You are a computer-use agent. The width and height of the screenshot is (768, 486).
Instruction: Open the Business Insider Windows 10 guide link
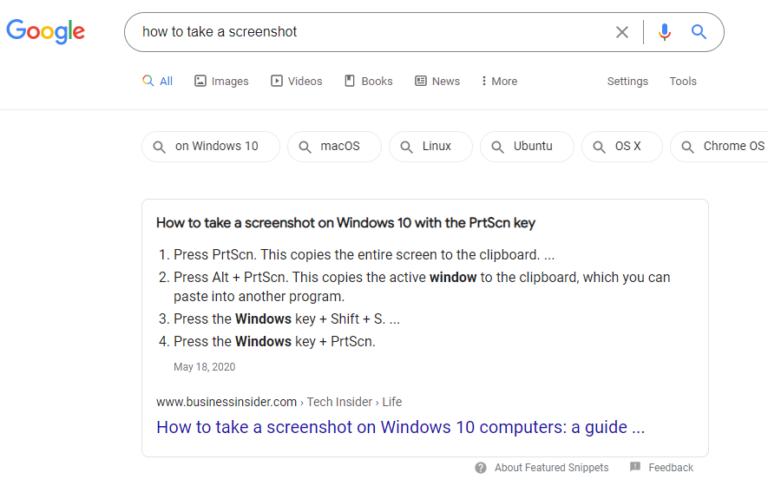(400, 427)
